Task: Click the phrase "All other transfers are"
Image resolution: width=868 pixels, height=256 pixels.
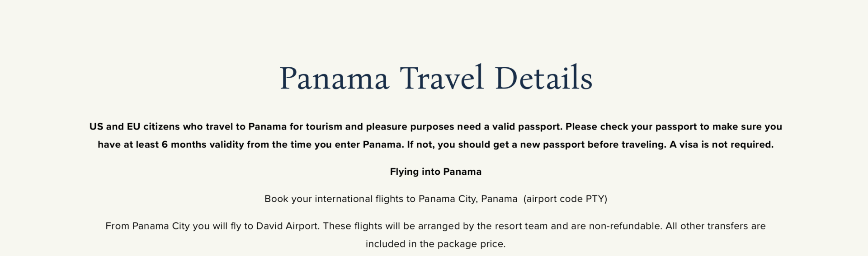Action: 716,226
